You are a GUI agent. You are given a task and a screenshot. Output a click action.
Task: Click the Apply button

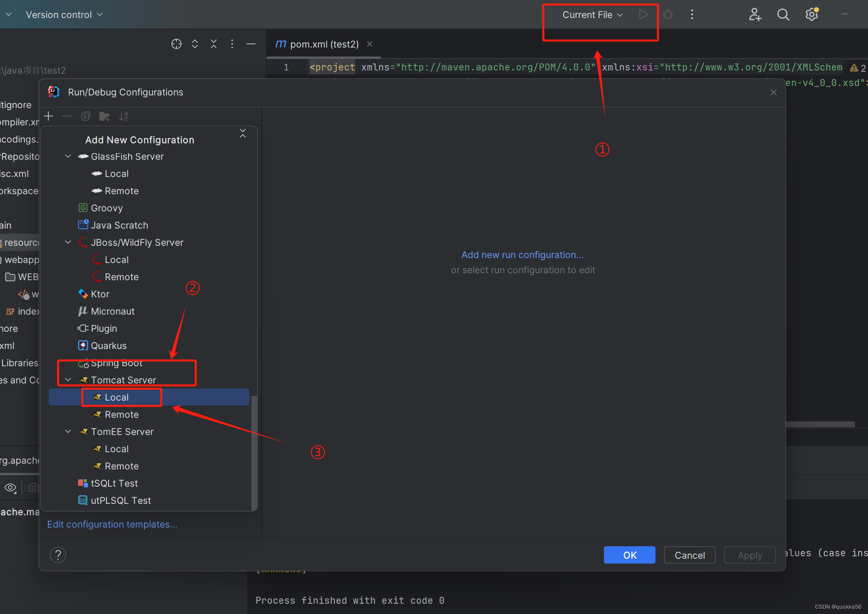[750, 555]
